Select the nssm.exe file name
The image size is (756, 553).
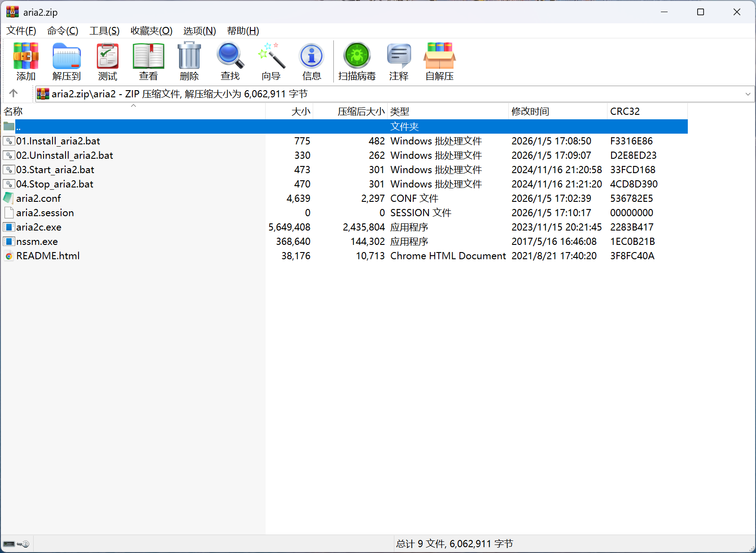point(37,241)
